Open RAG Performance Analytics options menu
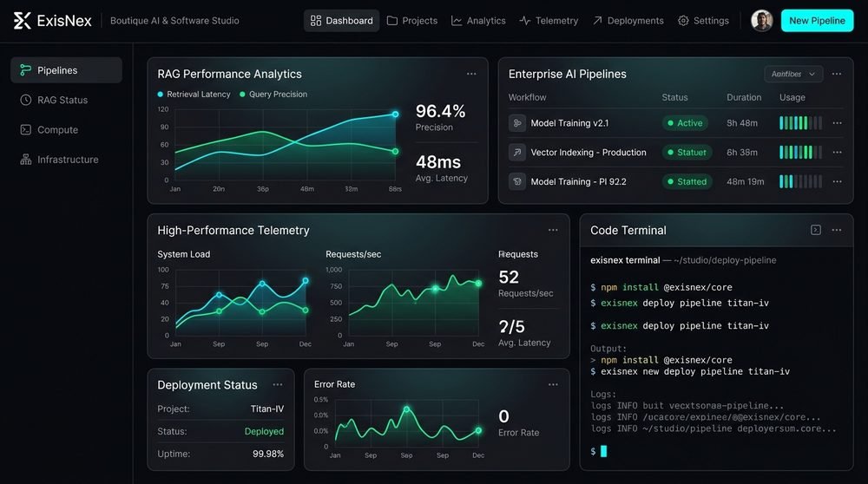 click(x=471, y=74)
